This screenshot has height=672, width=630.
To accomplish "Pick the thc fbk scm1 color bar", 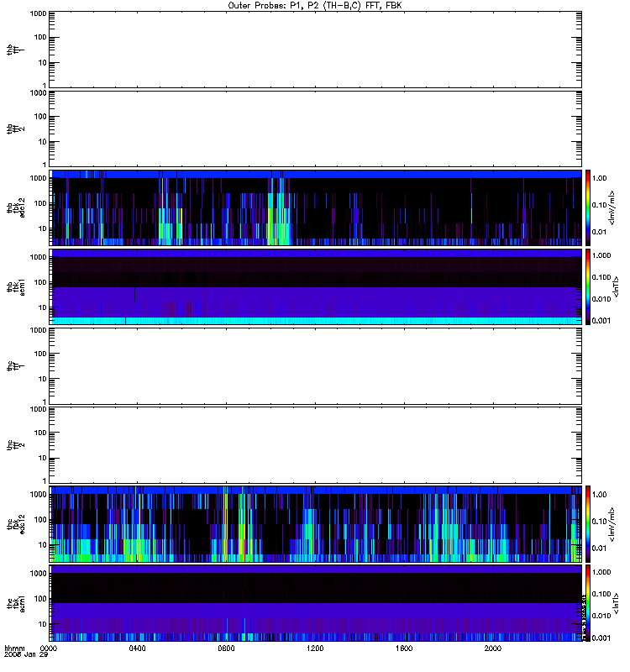I will tap(588, 603).
